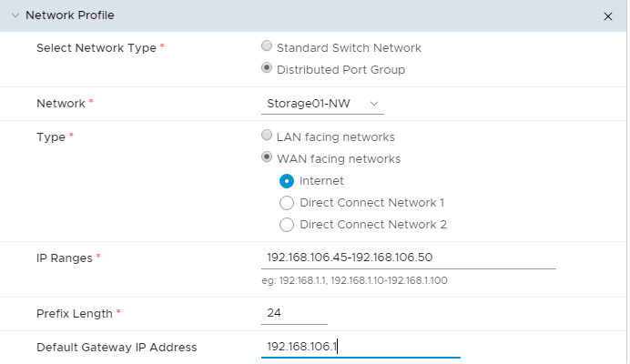The width and height of the screenshot is (630, 364).
Task: Select Standard Switch Network radio button
Action: coord(267,46)
